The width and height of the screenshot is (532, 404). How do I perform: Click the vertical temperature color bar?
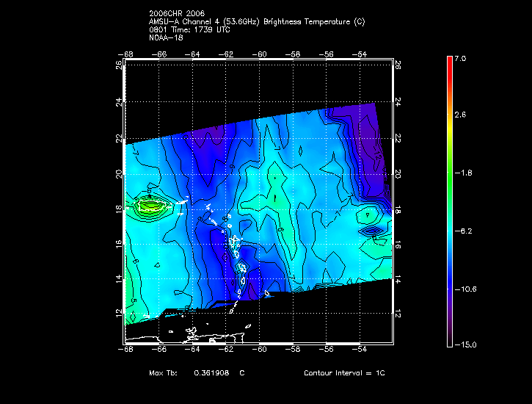450,202
